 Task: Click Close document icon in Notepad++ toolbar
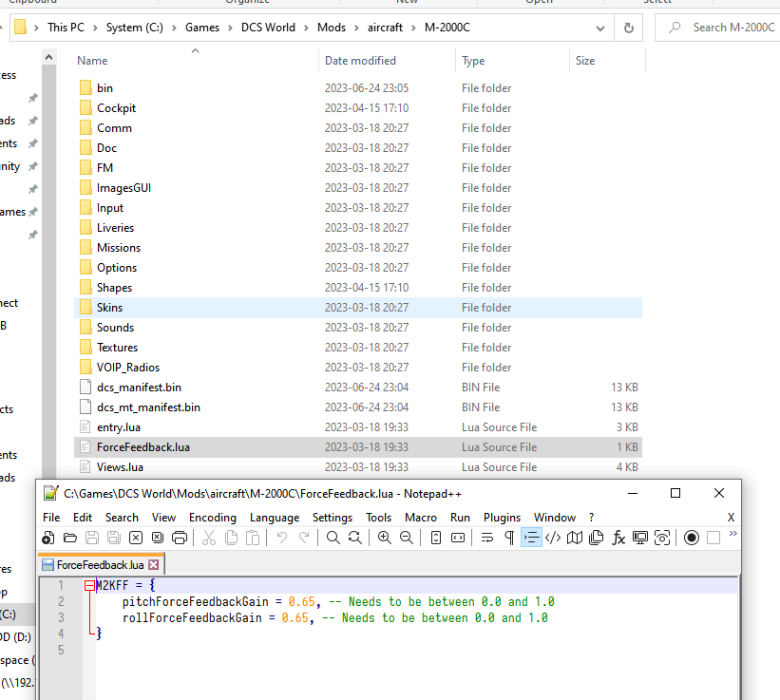(136, 538)
